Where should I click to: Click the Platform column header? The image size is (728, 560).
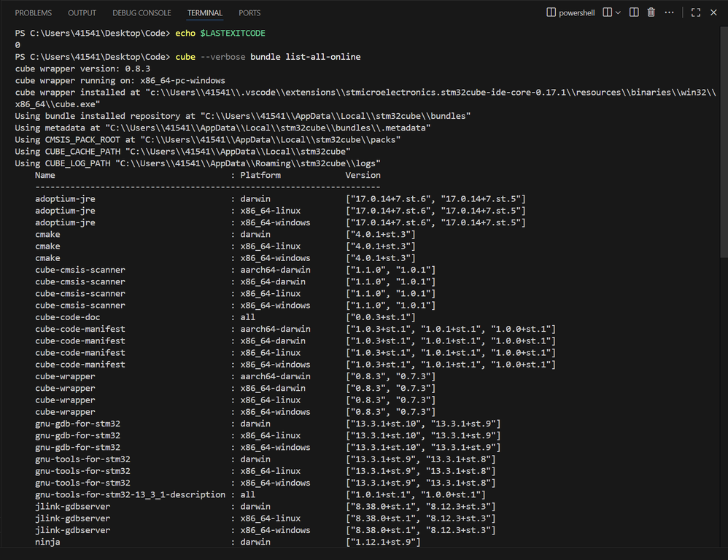[x=260, y=176]
